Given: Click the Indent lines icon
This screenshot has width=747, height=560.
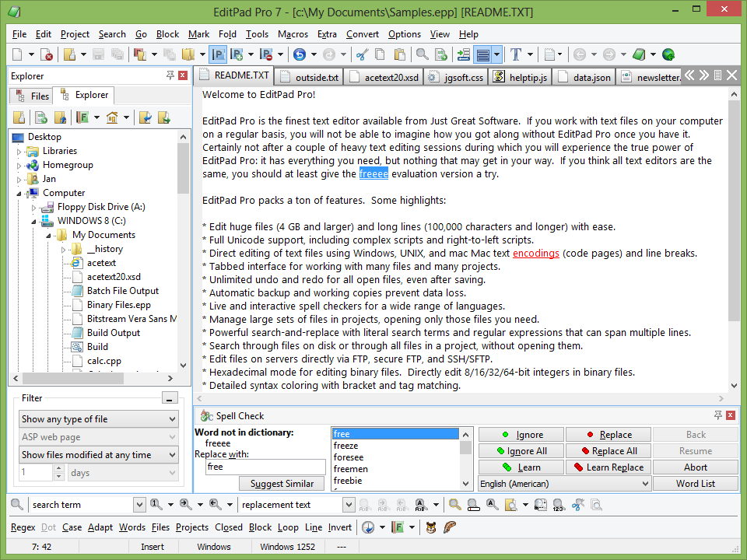Looking at the screenshot, I should click(463, 54).
